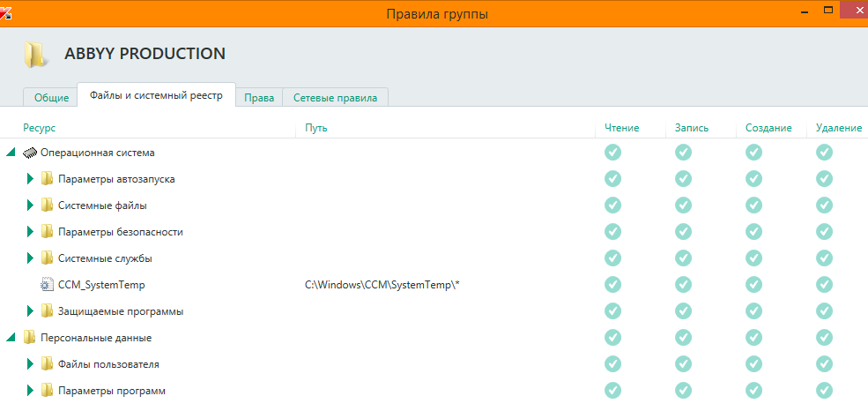Viewport: 868px width, 411px height.
Task: Toggle Создание permission for Защищаемые программы
Action: point(753,311)
